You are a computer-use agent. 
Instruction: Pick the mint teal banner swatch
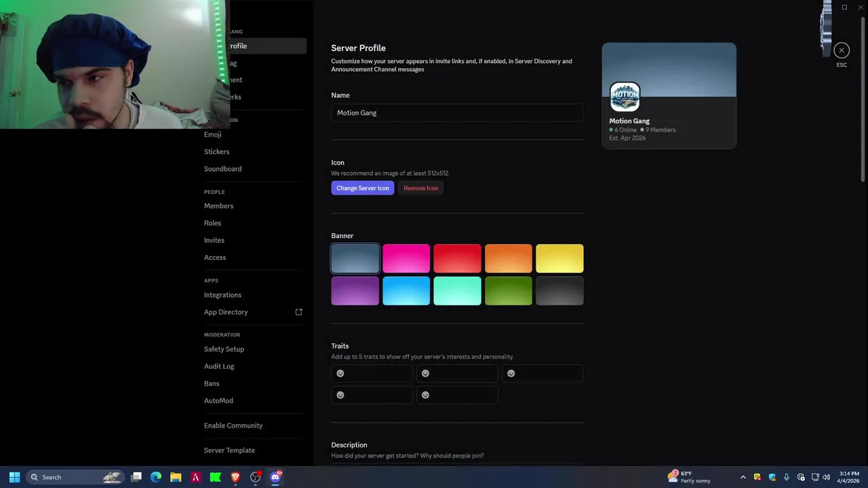pyautogui.click(x=457, y=291)
